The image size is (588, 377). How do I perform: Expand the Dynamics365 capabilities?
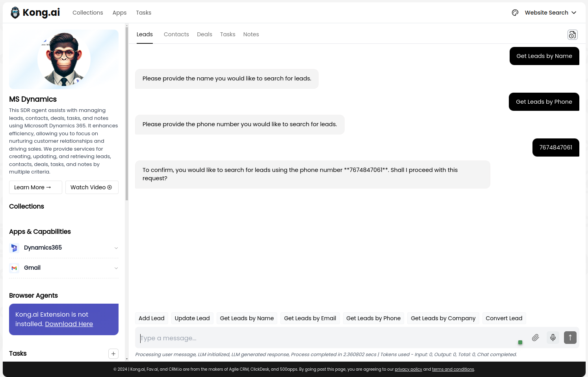[116, 248]
